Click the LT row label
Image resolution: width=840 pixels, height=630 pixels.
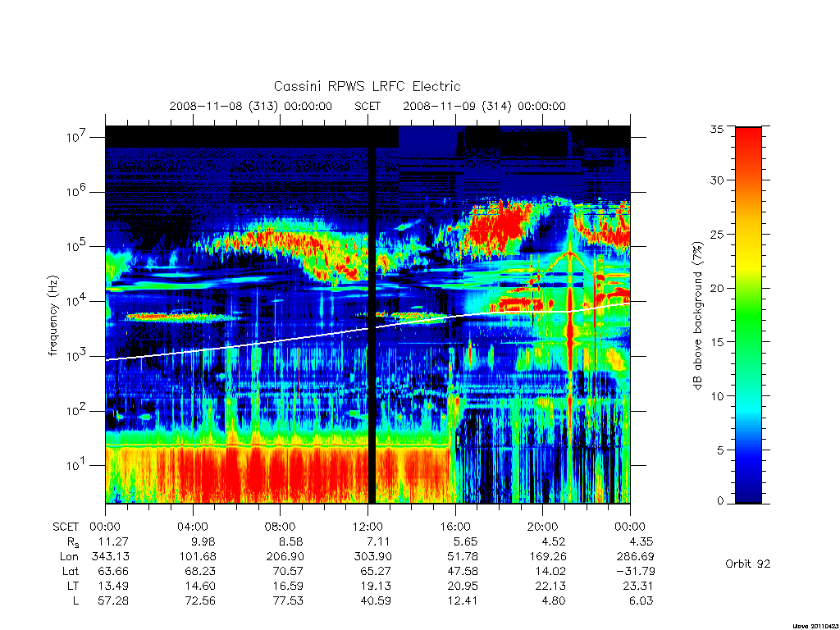[x=73, y=586]
